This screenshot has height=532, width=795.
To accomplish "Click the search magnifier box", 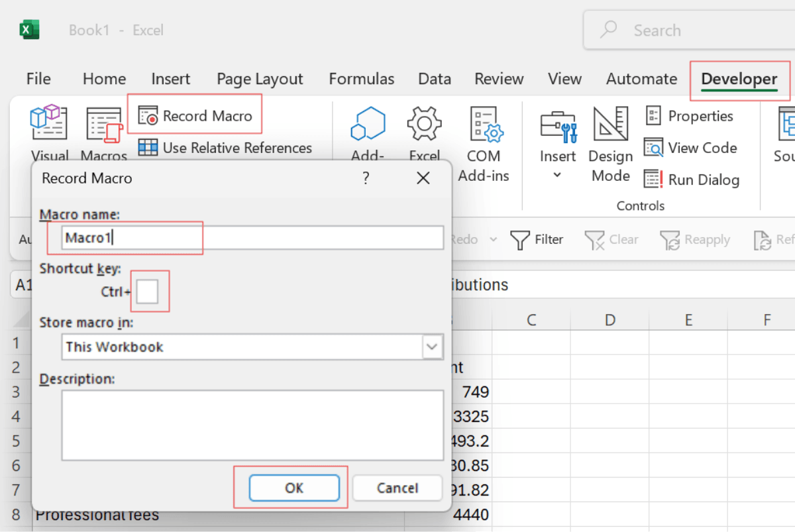I will pyautogui.click(x=689, y=30).
